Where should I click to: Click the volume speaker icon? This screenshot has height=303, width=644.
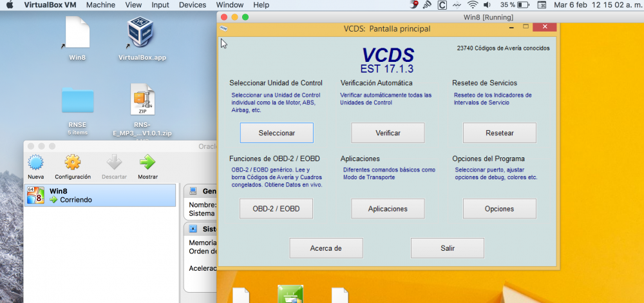click(487, 5)
